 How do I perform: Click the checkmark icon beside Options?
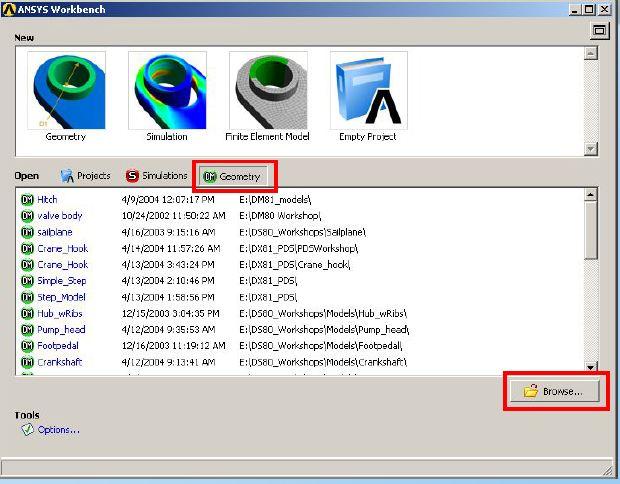(27, 430)
